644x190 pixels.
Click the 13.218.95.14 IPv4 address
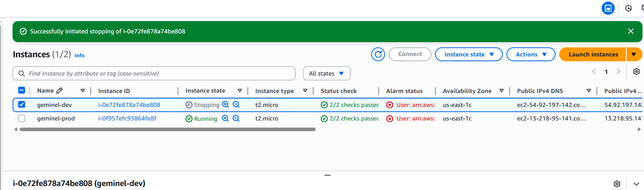pyautogui.click(x=623, y=118)
